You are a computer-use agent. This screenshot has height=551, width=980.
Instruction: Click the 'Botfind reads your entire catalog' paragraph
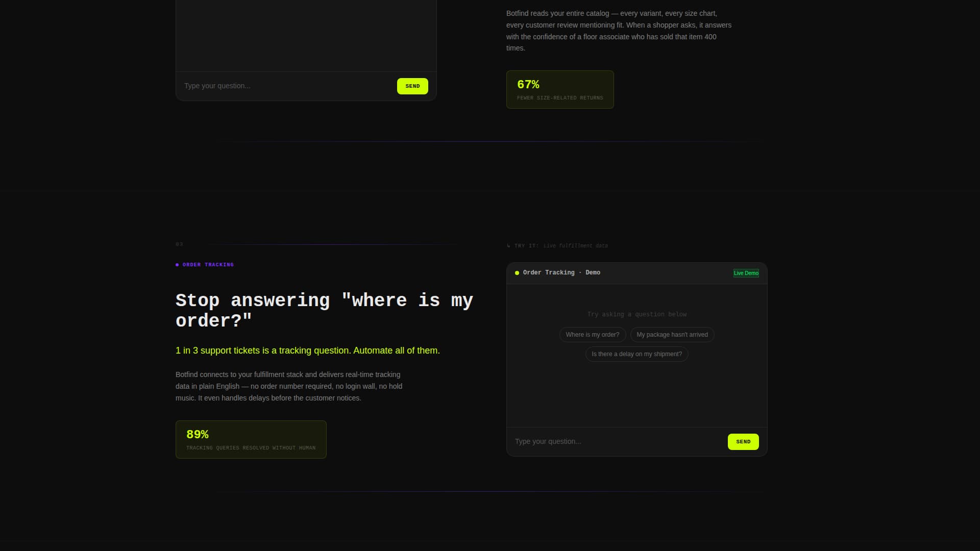pyautogui.click(x=619, y=31)
